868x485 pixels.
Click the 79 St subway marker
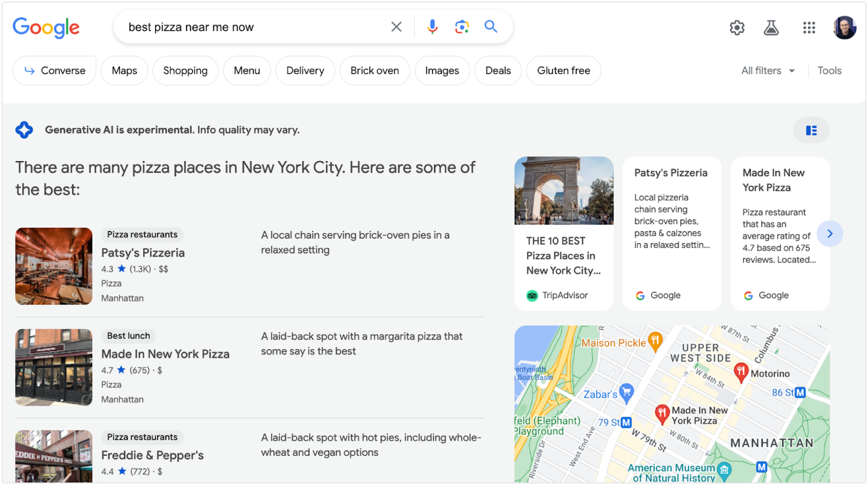pos(626,422)
